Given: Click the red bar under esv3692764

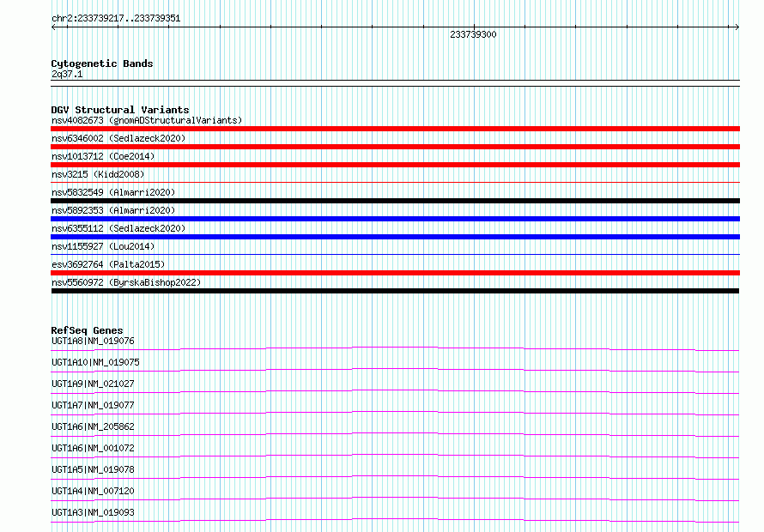Looking at the screenshot, I should pyautogui.click(x=395, y=273).
